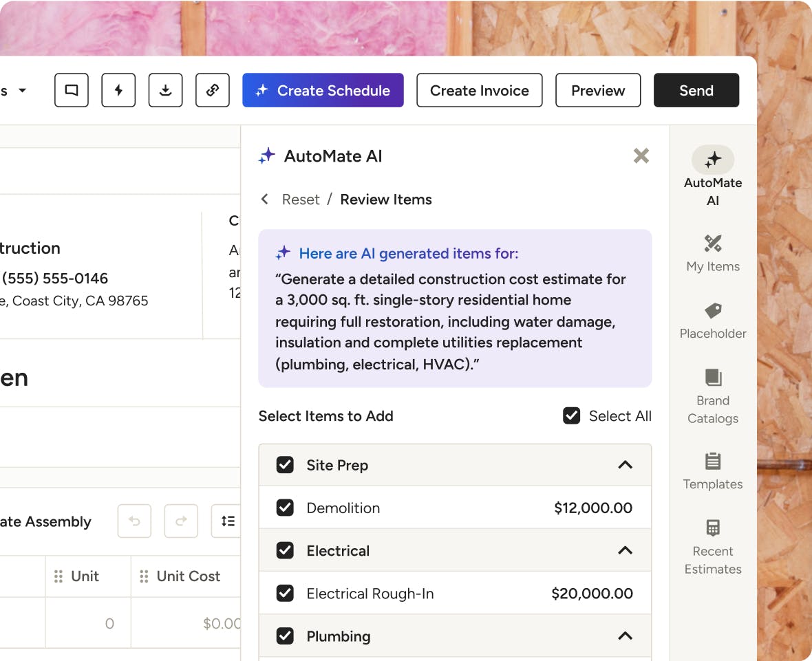
Task: Uncheck the Select All checkbox
Action: (572, 416)
